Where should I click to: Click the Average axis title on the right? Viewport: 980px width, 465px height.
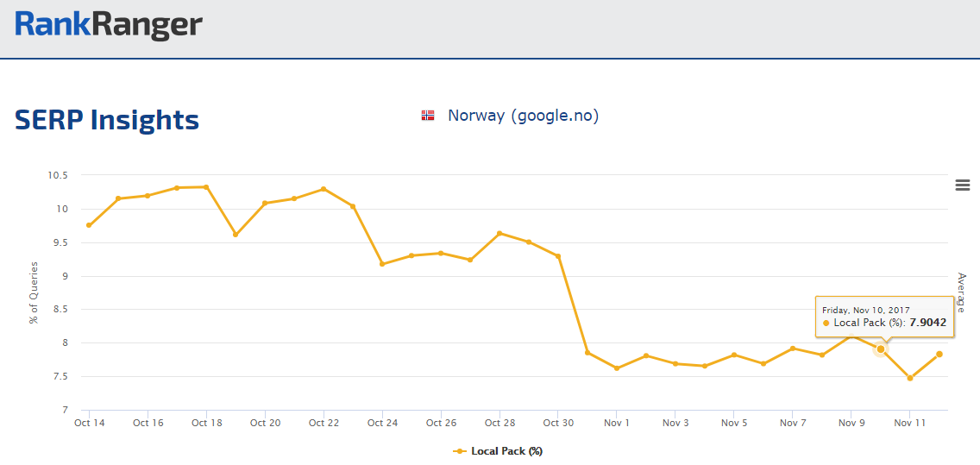(x=961, y=293)
